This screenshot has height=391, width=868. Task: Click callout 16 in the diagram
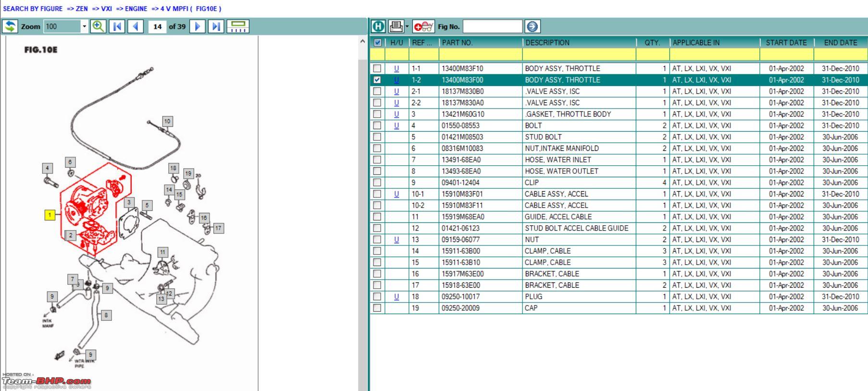coord(204,218)
